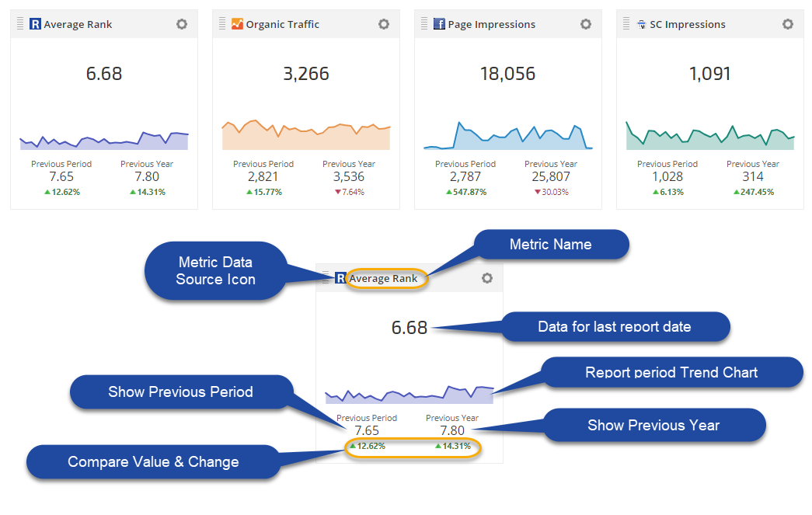The image size is (812, 515).
Task: Click the Google Analytics icon on Organic Traffic
Action: 237,24
